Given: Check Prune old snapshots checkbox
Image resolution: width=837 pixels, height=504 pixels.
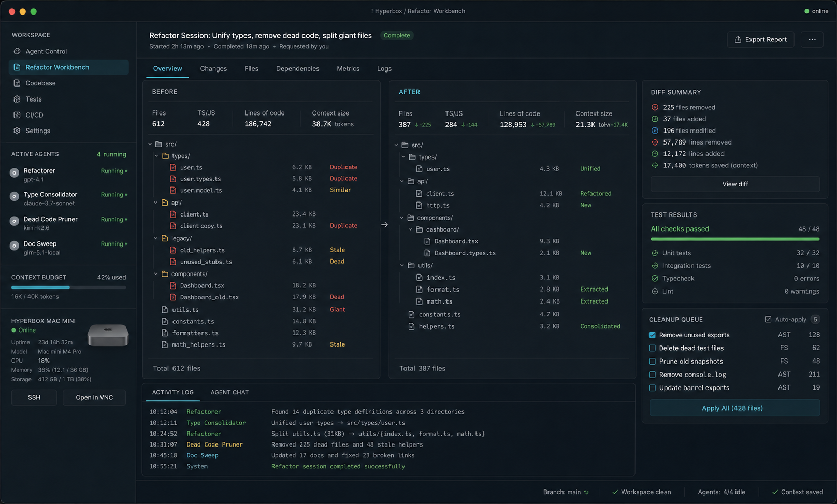Looking at the screenshot, I should click(x=653, y=361).
